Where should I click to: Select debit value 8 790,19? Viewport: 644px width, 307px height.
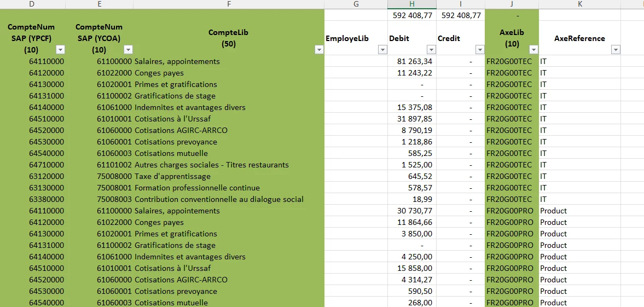point(412,130)
